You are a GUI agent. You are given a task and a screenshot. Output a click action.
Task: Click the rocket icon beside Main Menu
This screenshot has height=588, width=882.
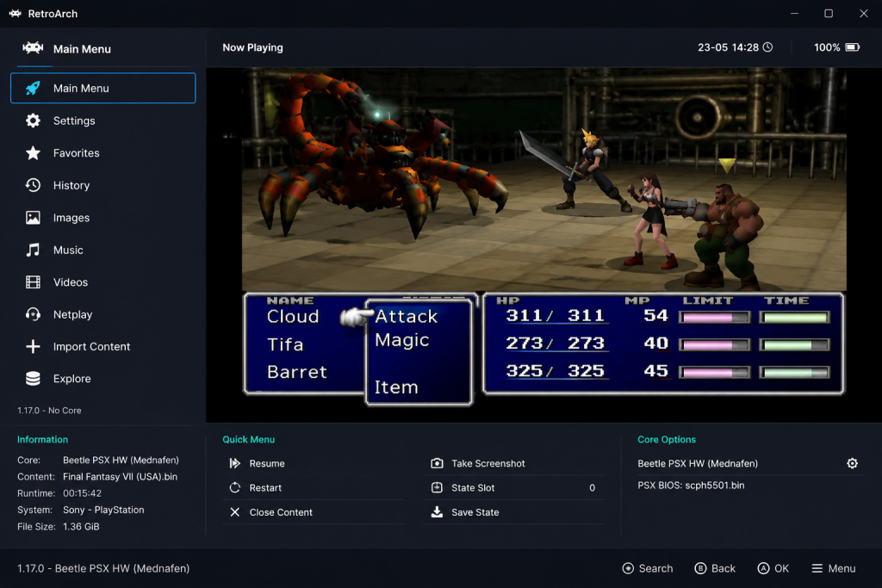[x=33, y=89]
